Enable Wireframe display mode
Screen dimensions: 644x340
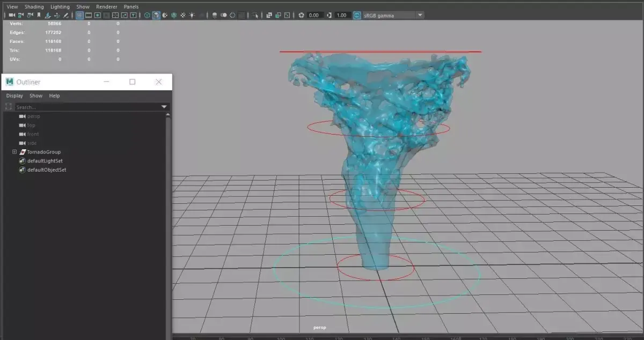pos(147,15)
